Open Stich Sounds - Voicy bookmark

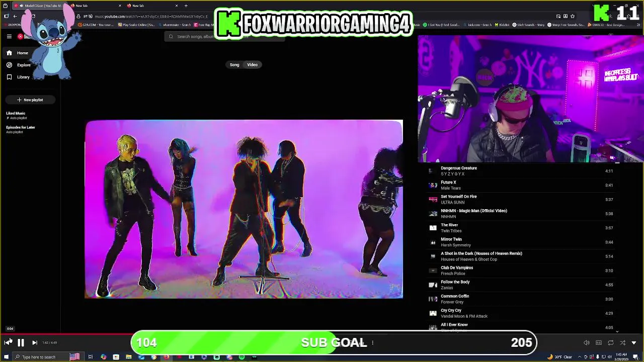(x=528, y=24)
